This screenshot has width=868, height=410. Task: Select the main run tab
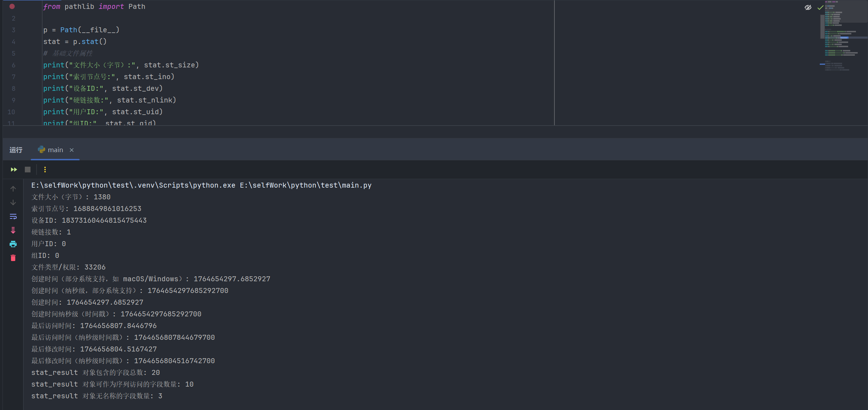coord(55,150)
